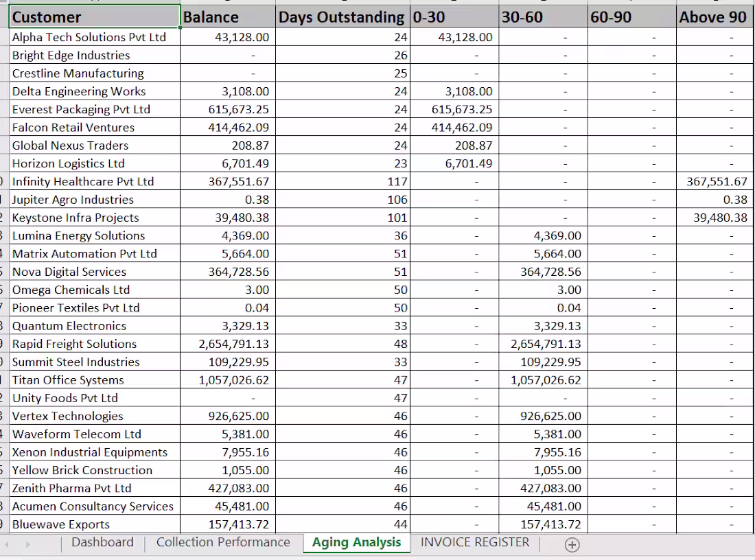Select Lumina Energy Solutions cell

95,235
